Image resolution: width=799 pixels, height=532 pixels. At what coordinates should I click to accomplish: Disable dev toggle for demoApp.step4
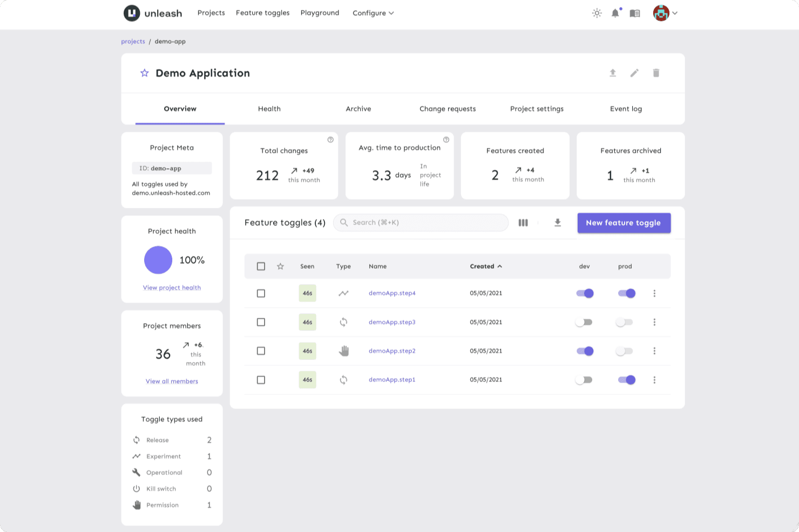point(585,294)
